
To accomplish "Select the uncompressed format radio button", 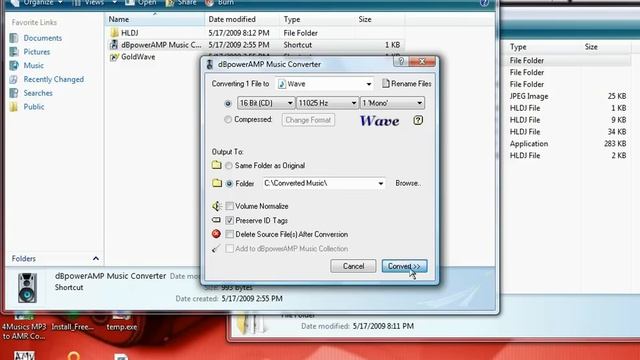I will click(x=228, y=103).
